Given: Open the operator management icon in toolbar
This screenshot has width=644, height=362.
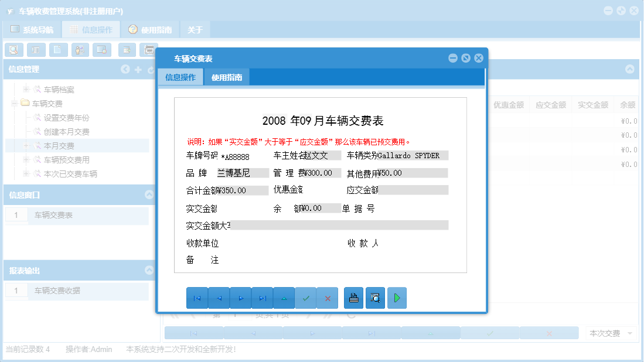Looking at the screenshot, I should (x=79, y=50).
